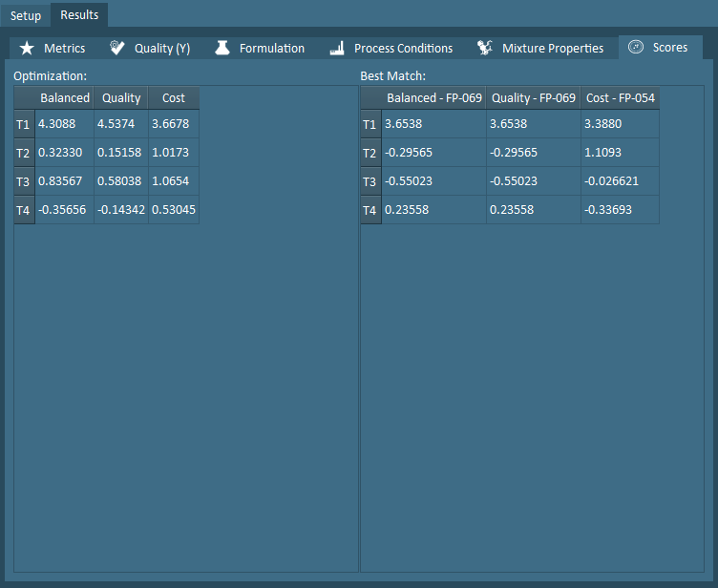Select row T4 header in Optimization table
Screen dimensions: 718x588
24,210
